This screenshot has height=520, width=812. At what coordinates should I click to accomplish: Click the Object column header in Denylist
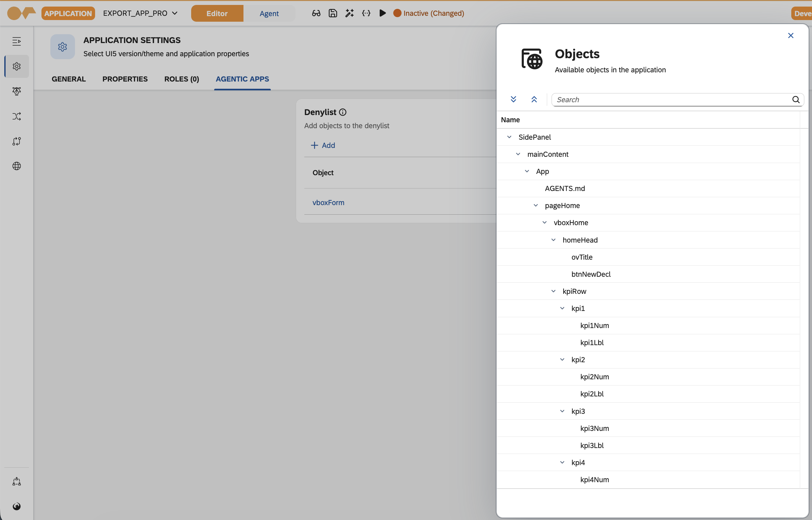pyautogui.click(x=323, y=173)
